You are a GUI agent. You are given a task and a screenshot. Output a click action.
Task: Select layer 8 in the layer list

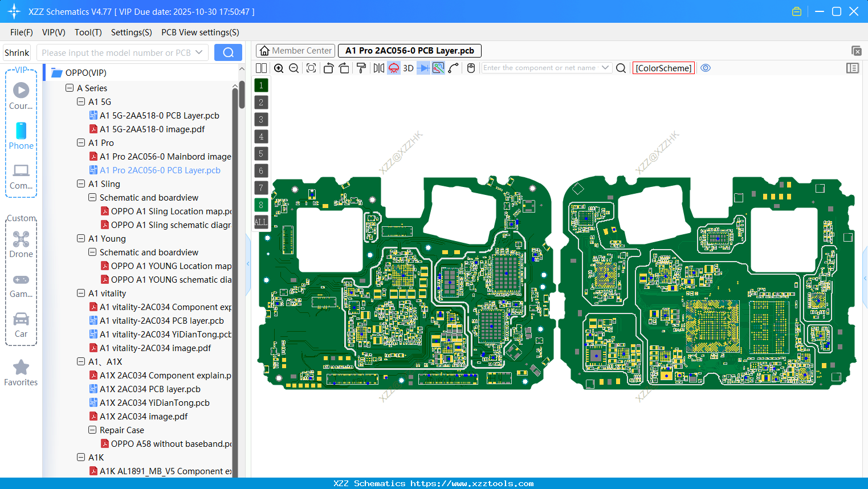pyautogui.click(x=260, y=205)
